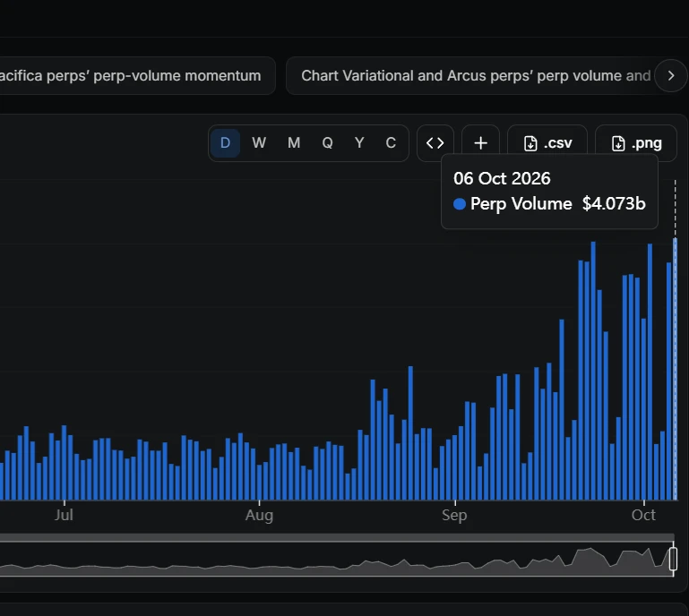Click the Perp Volume tooltip label
The width and height of the screenshot is (689, 616).
point(521,204)
